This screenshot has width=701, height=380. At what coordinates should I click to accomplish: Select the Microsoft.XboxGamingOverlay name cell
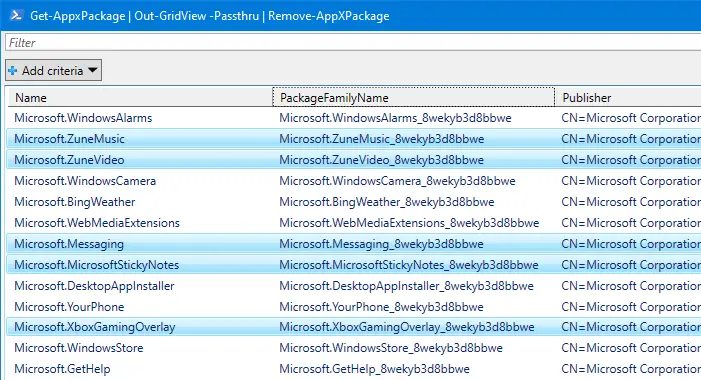(x=95, y=327)
